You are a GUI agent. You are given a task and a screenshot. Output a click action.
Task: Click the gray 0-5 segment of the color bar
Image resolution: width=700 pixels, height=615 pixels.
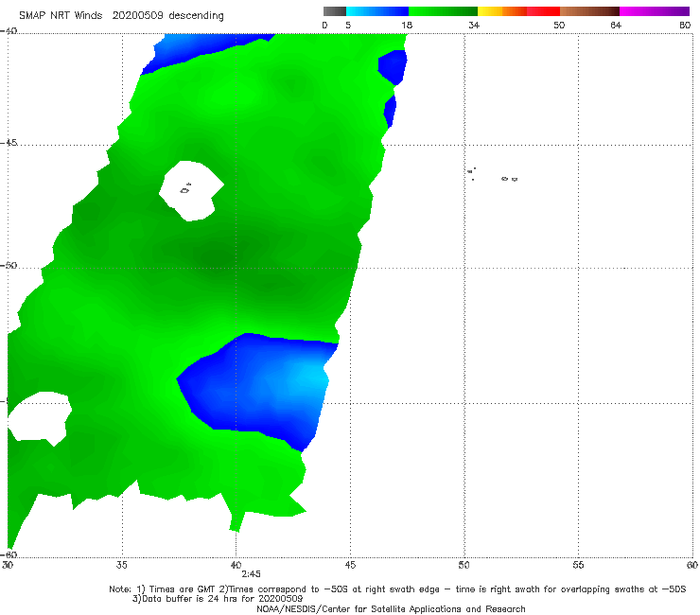point(334,11)
